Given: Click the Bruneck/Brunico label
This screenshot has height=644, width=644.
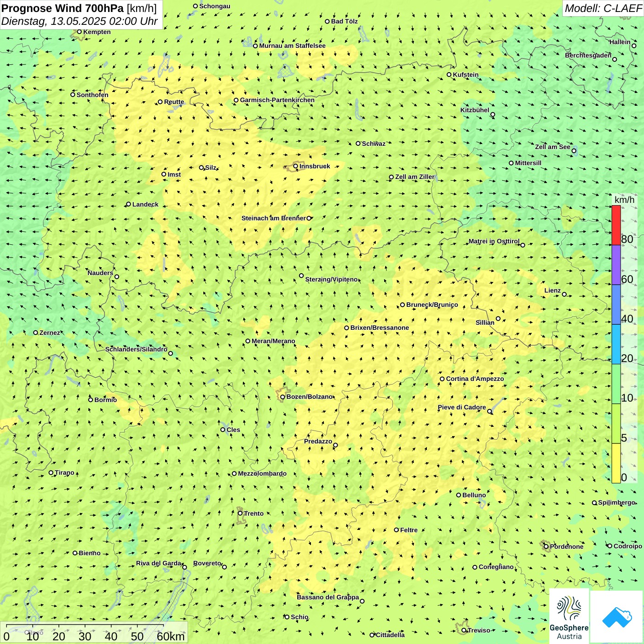Looking at the screenshot, I should (432, 305).
